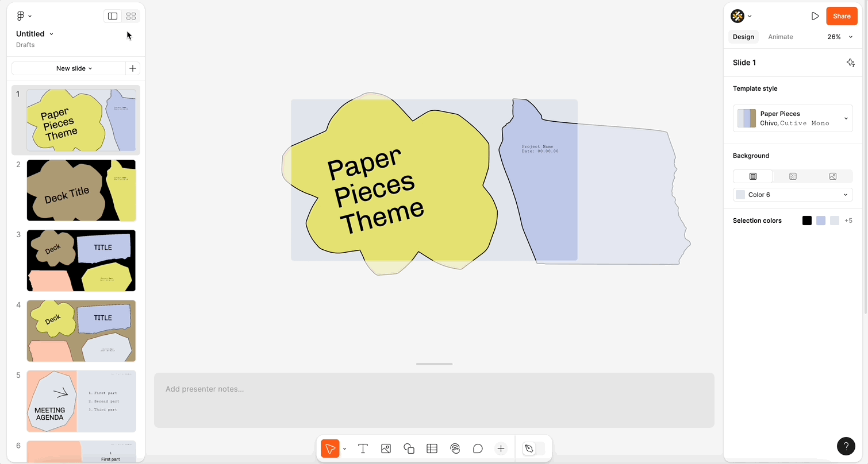This screenshot has height=464, width=868.
Task: Select the Table tool
Action: (x=432, y=448)
